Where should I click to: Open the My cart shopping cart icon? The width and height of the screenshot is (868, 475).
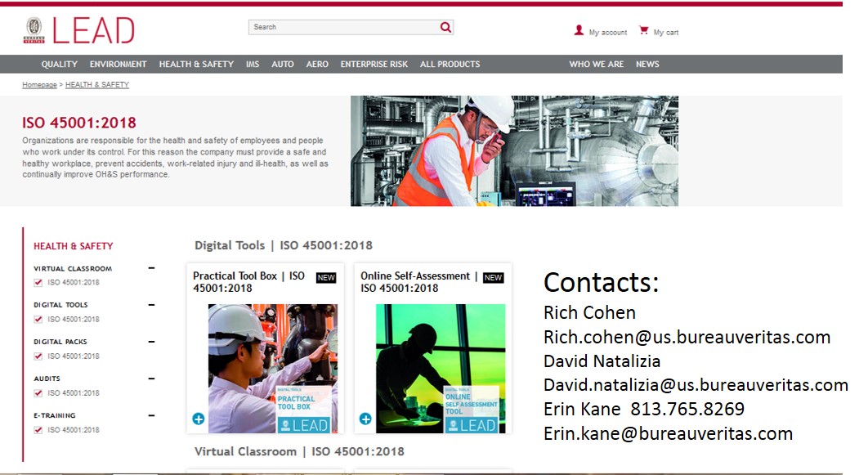tap(643, 30)
